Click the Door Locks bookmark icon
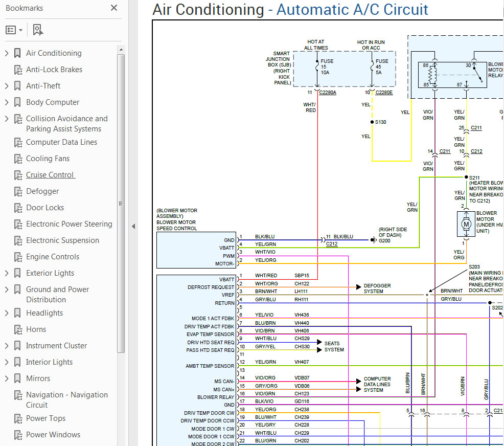504x446 pixels. click(18, 208)
